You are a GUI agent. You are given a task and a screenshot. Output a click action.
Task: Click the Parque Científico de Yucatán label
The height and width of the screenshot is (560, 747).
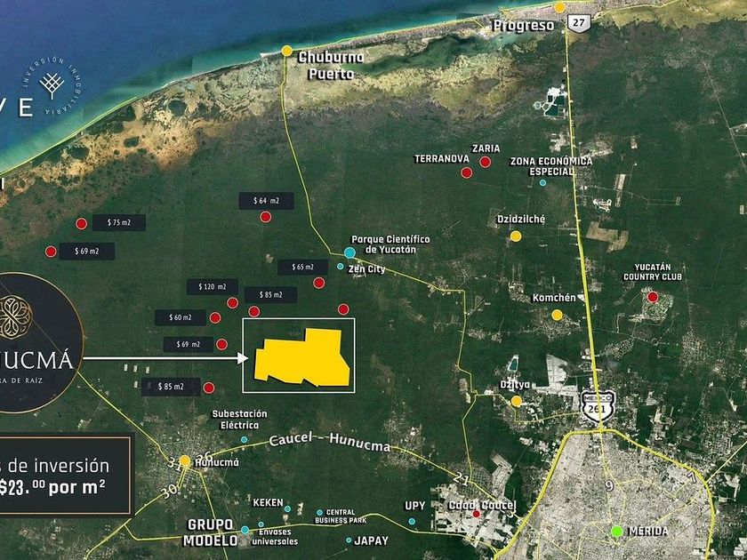click(x=390, y=244)
